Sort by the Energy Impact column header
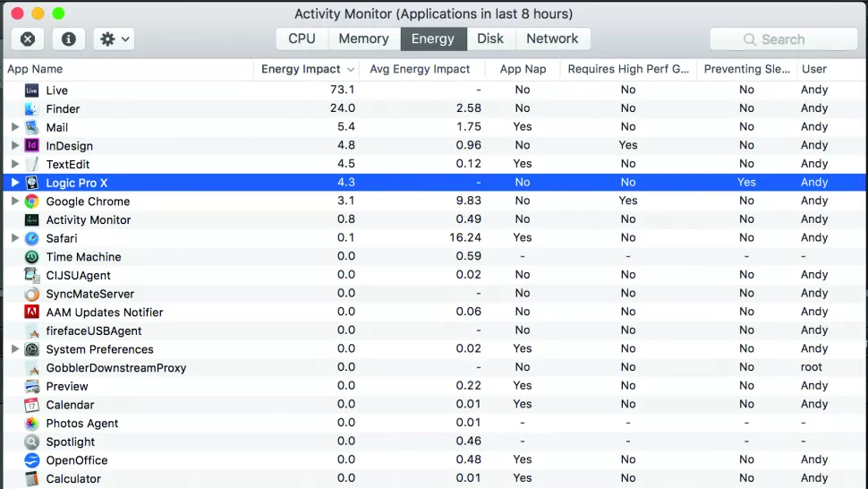868x489 pixels. pyautogui.click(x=301, y=69)
